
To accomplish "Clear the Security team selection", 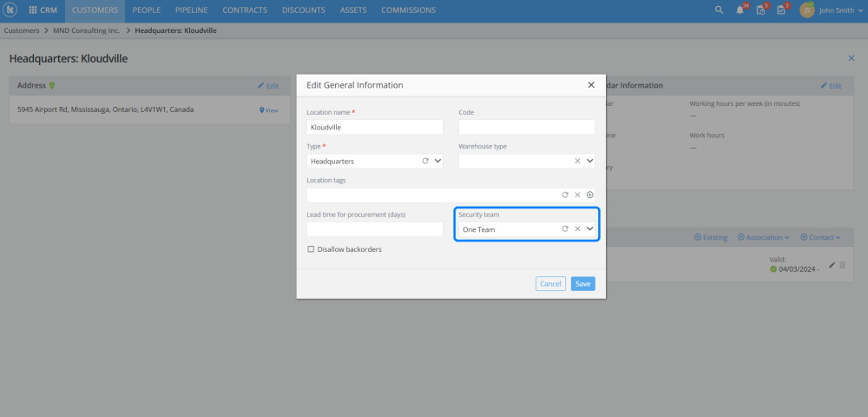I will (577, 228).
